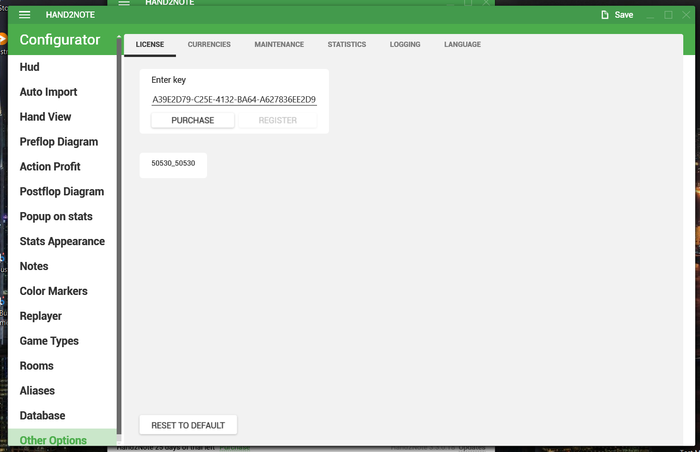Viewport: 700px width, 452px height.
Task: Close the Hand2Note configurator window
Action: click(686, 15)
